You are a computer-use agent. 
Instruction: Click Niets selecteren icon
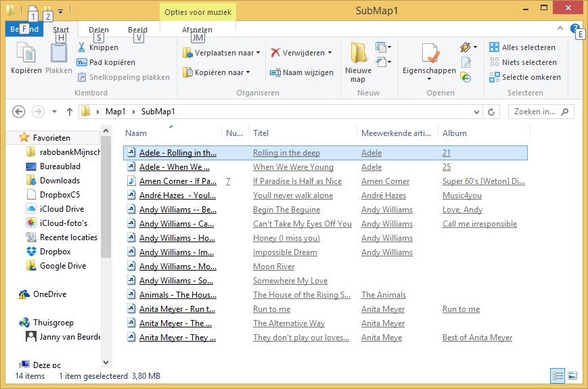[494, 62]
